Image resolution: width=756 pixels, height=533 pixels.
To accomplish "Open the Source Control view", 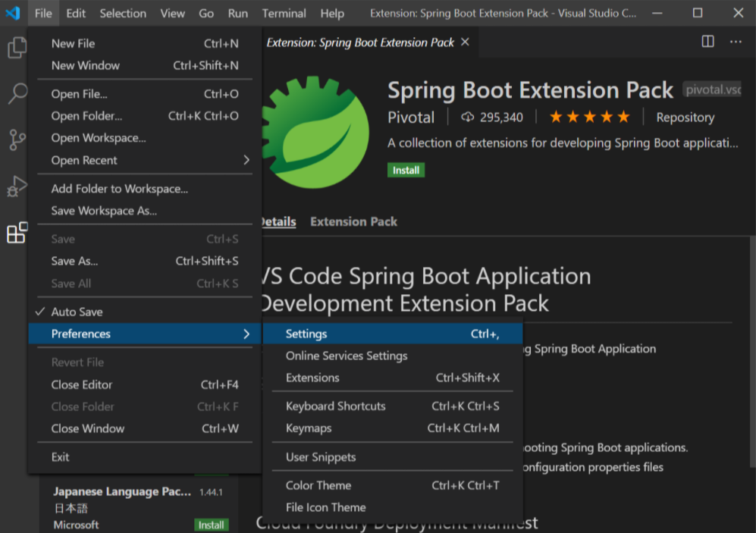I will (17, 140).
